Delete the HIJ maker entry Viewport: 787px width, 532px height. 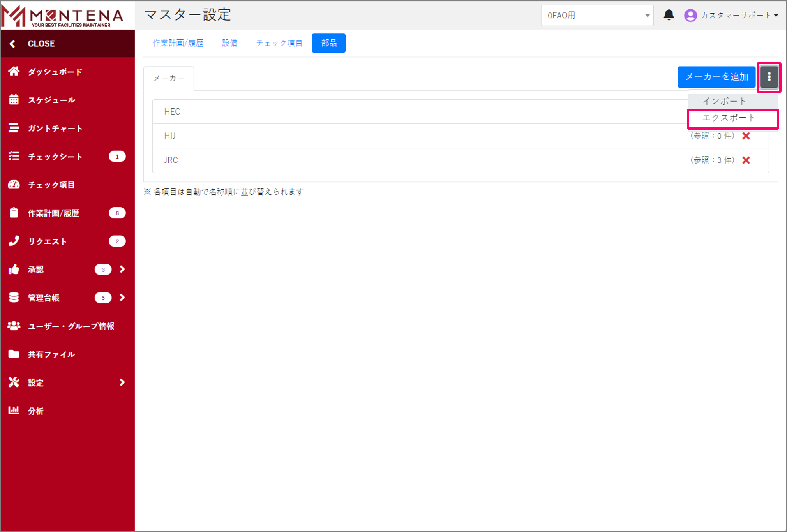point(746,136)
